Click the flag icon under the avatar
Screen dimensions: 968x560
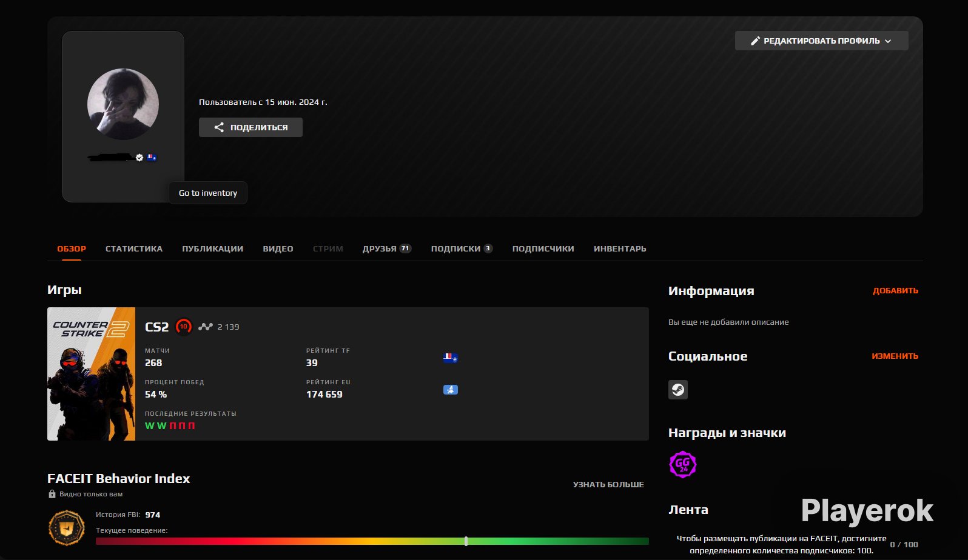152,158
